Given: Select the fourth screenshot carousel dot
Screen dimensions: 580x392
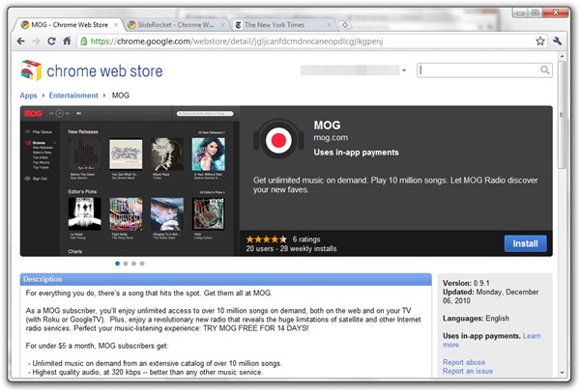Looking at the screenshot, I should click(x=142, y=264).
